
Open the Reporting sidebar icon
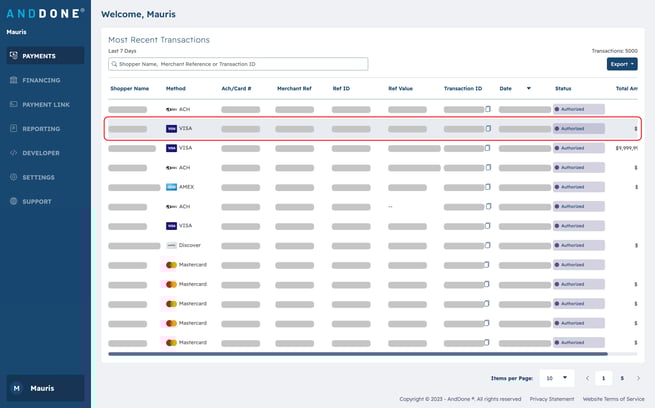13,129
